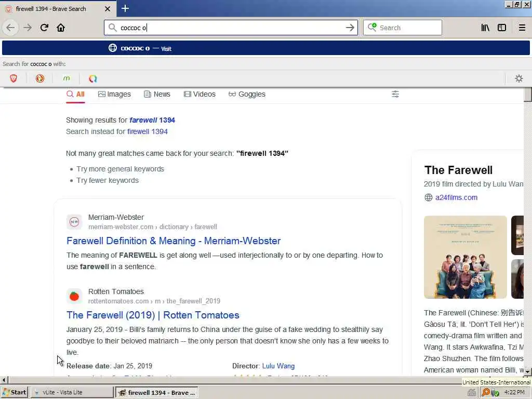Toggle the sidebar view icon
532x399 pixels.
(502, 28)
